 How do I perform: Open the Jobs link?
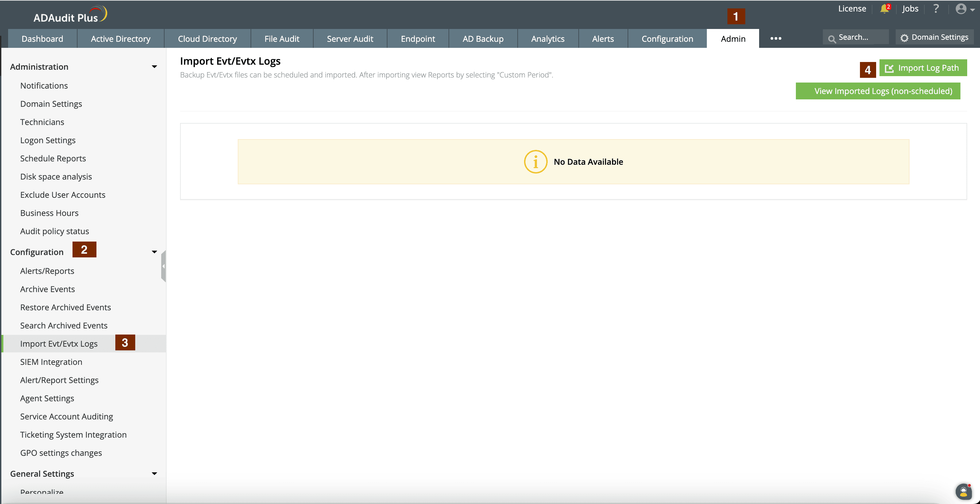(910, 9)
